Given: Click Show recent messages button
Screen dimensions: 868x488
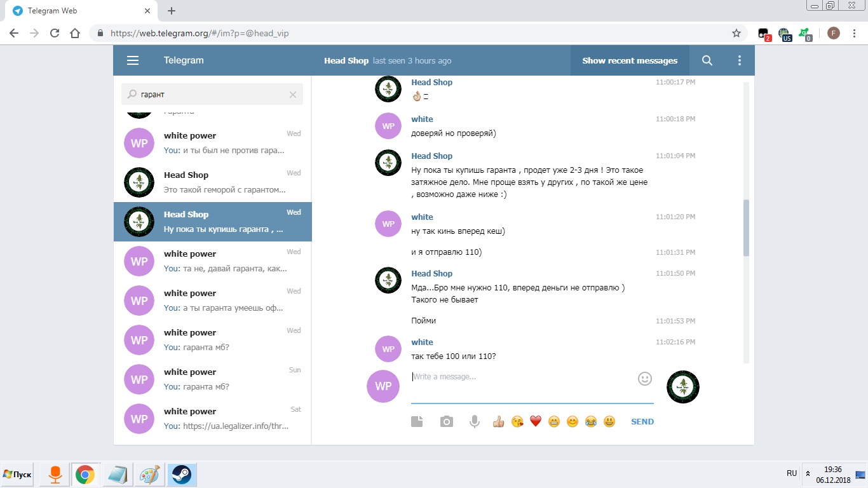Looking at the screenshot, I should [x=630, y=60].
